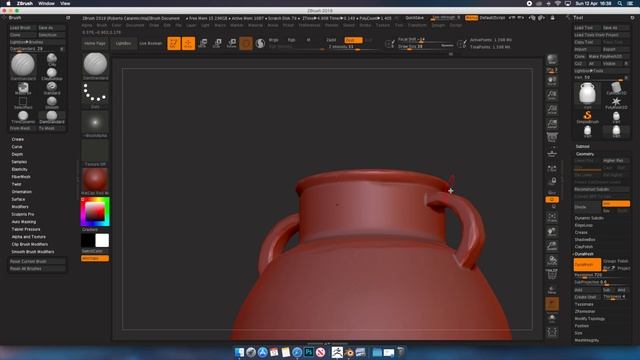Select the white secondary color swatch
The height and width of the screenshot is (360, 640).
(x=102, y=240)
